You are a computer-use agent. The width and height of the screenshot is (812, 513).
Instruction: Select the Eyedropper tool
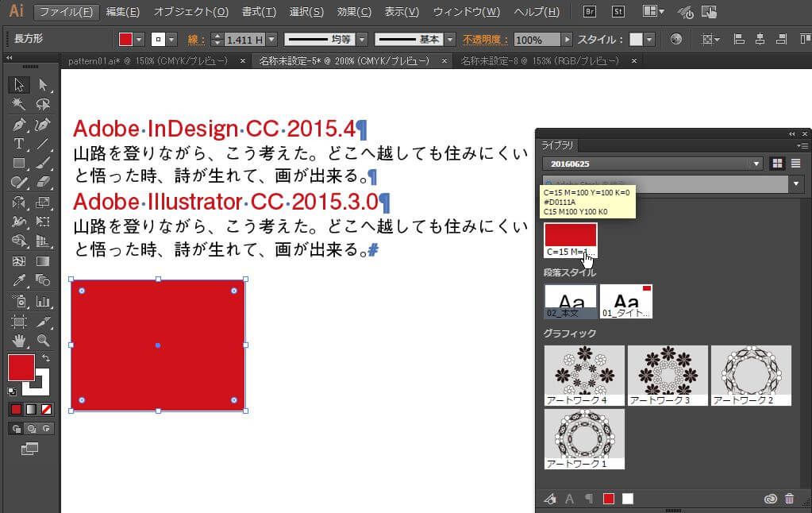[x=18, y=281]
